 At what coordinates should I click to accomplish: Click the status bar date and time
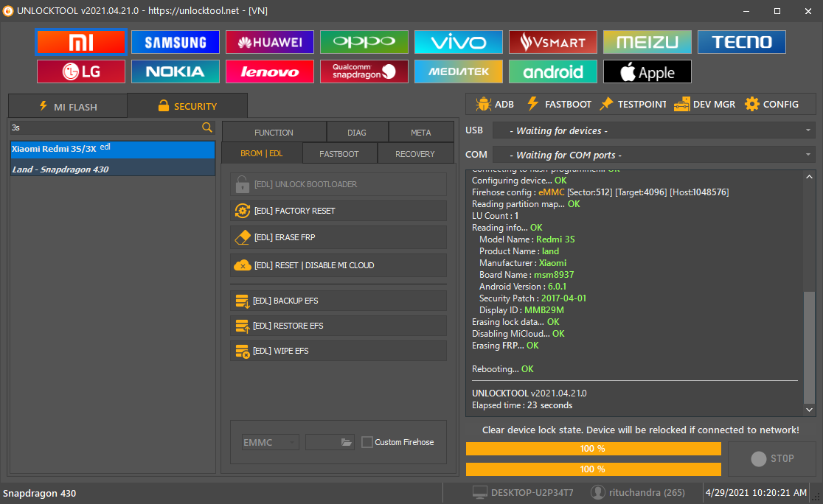(x=756, y=492)
